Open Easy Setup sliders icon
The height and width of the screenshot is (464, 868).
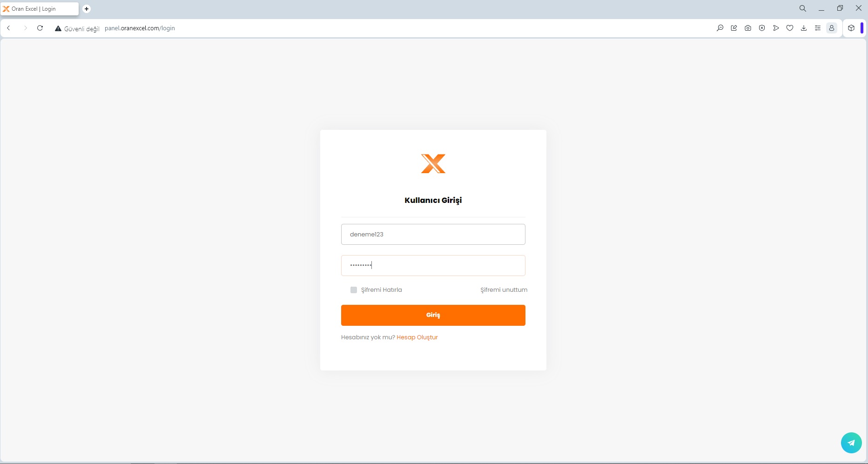(x=818, y=28)
